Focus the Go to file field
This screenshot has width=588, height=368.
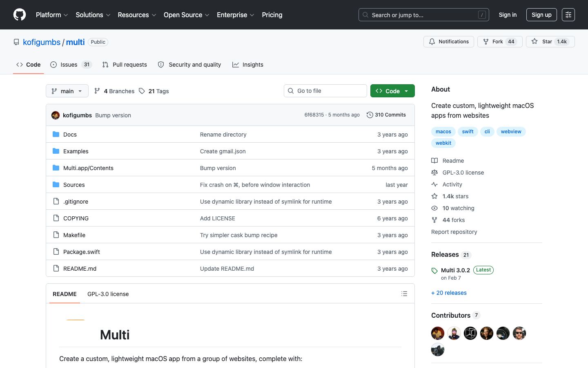[325, 91]
